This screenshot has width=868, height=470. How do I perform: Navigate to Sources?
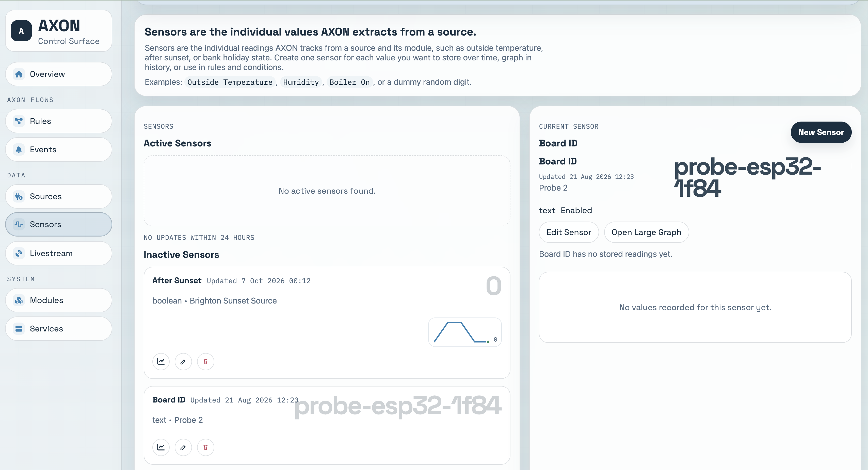pyautogui.click(x=59, y=196)
